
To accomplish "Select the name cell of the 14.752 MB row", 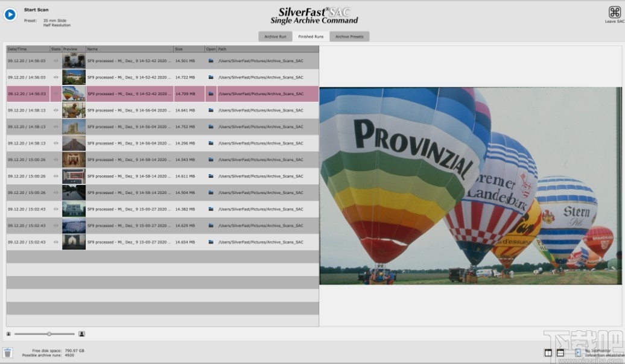I will click(129, 127).
